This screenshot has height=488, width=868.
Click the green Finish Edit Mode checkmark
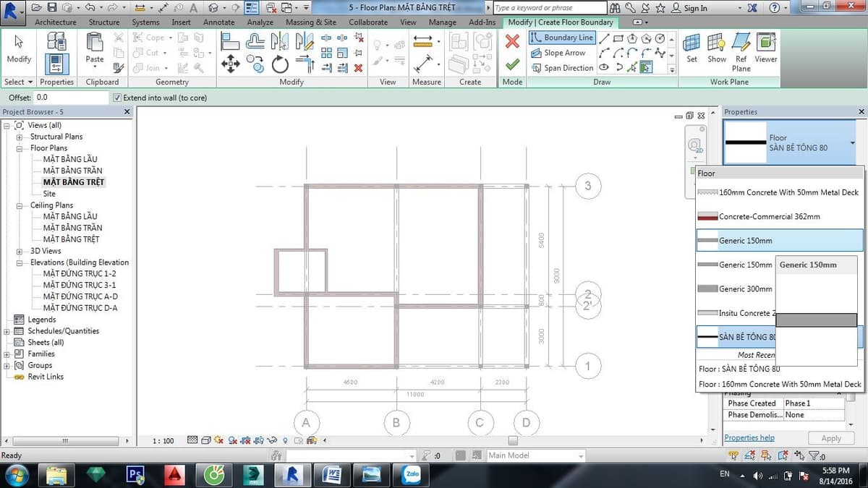tap(512, 64)
